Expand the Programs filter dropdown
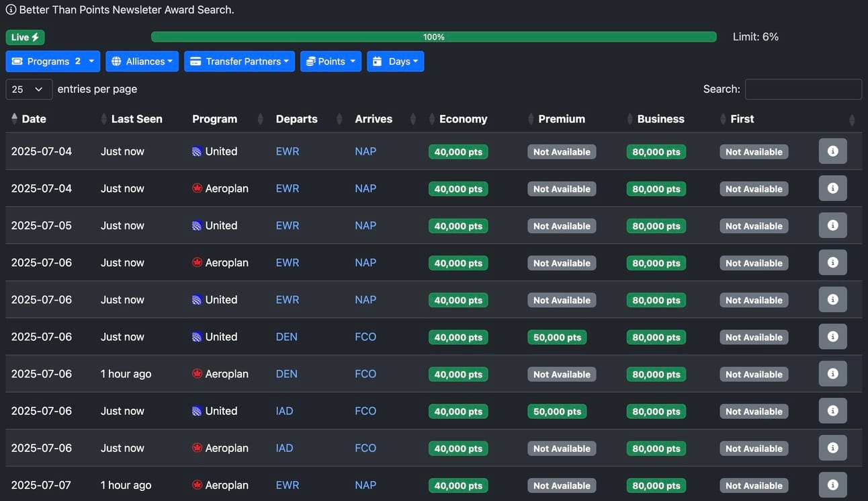Screen dimensions: 868x501 (x=53, y=61)
